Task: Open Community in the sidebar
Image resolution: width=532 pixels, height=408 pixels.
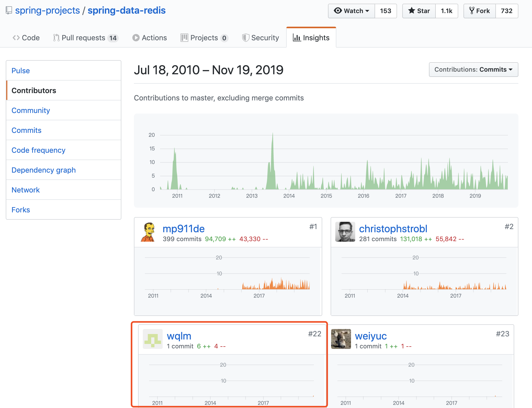Action: [64, 110]
